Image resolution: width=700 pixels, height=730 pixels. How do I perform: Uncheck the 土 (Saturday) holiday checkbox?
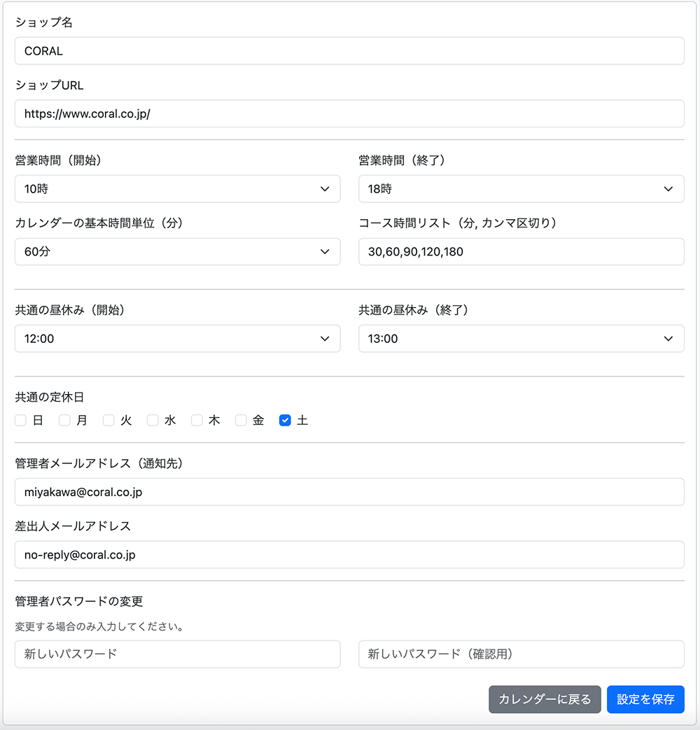coord(285,421)
